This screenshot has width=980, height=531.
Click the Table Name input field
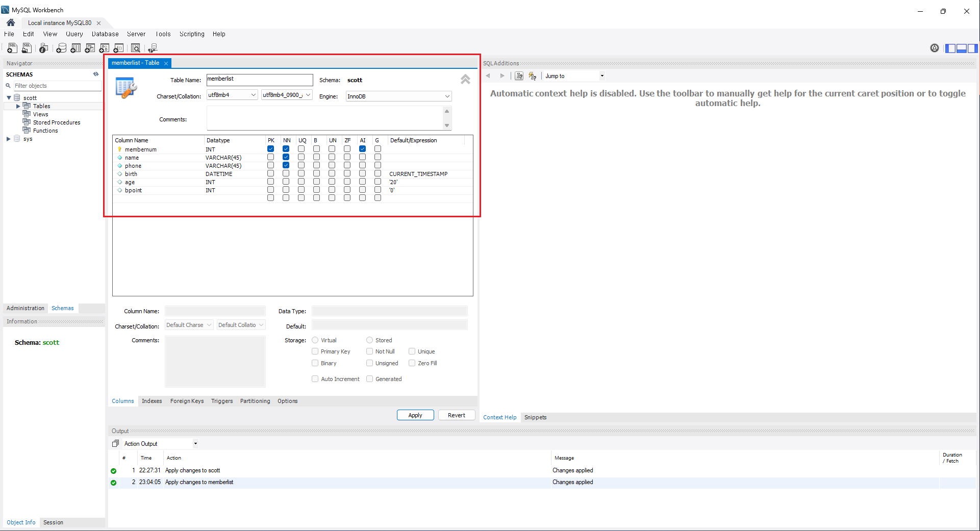[260, 80]
